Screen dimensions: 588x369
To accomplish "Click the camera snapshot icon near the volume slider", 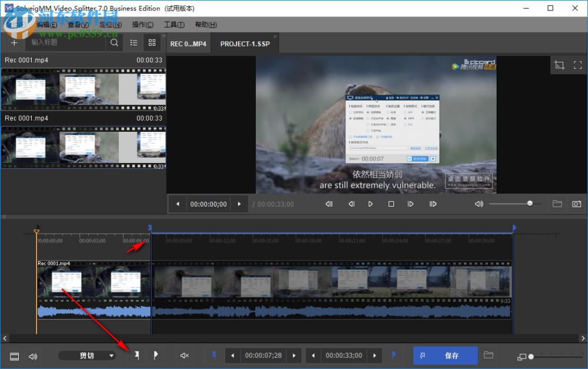I will pyautogui.click(x=577, y=204).
